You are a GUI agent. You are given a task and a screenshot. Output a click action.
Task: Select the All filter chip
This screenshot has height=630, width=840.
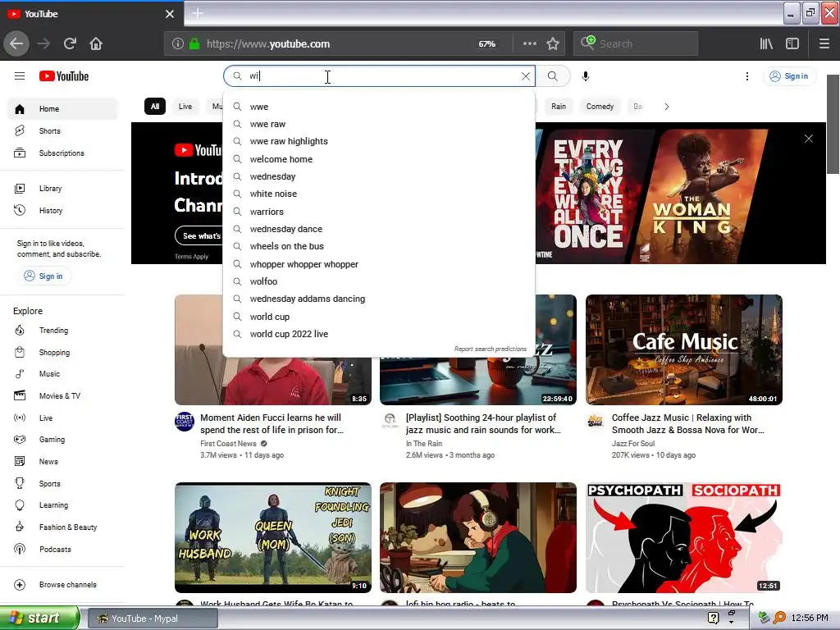[x=155, y=106]
